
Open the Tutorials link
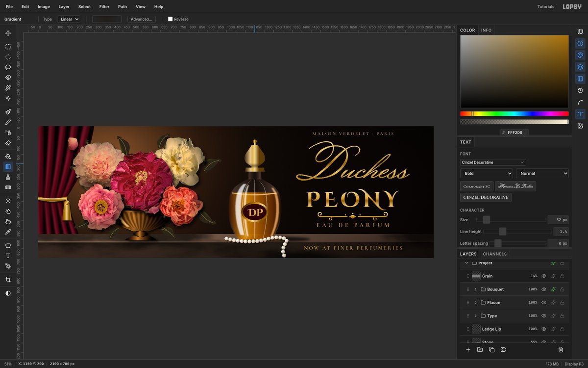tap(546, 7)
